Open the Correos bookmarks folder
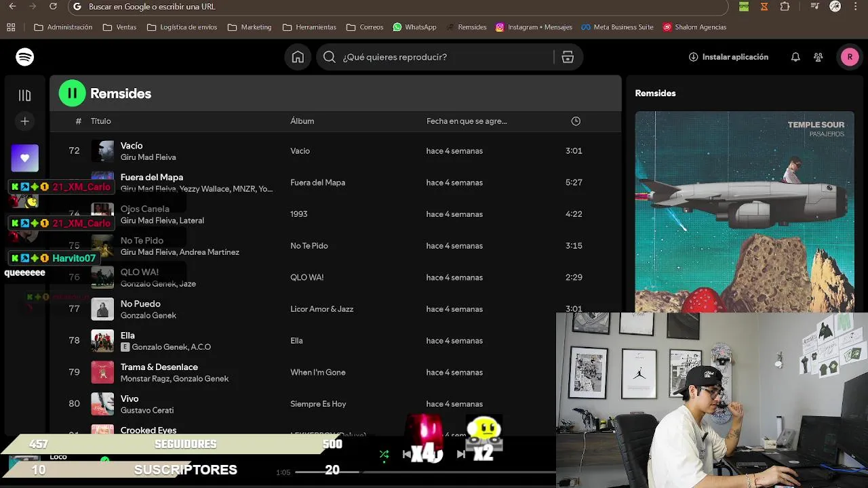Screen dimensions: 868x488 (365, 27)
